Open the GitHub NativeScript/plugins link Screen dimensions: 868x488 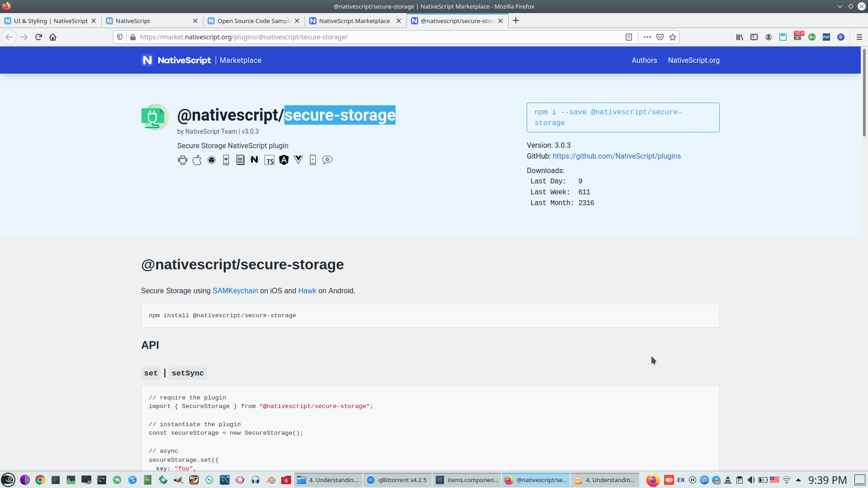[x=617, y=156]
